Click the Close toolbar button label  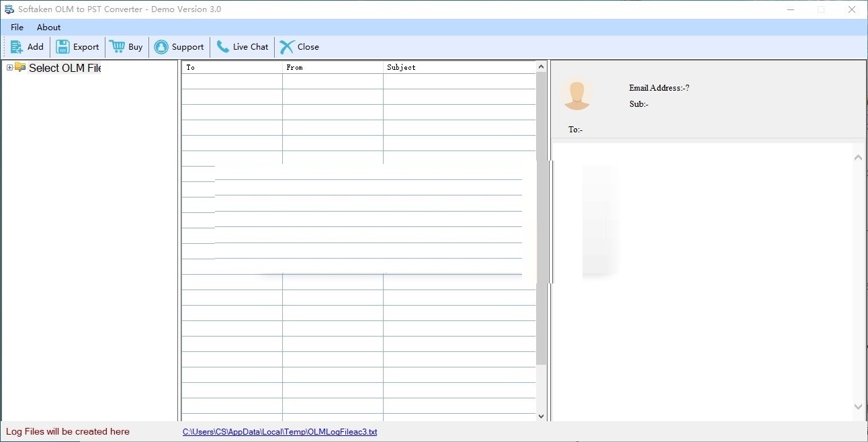point(308,47)
